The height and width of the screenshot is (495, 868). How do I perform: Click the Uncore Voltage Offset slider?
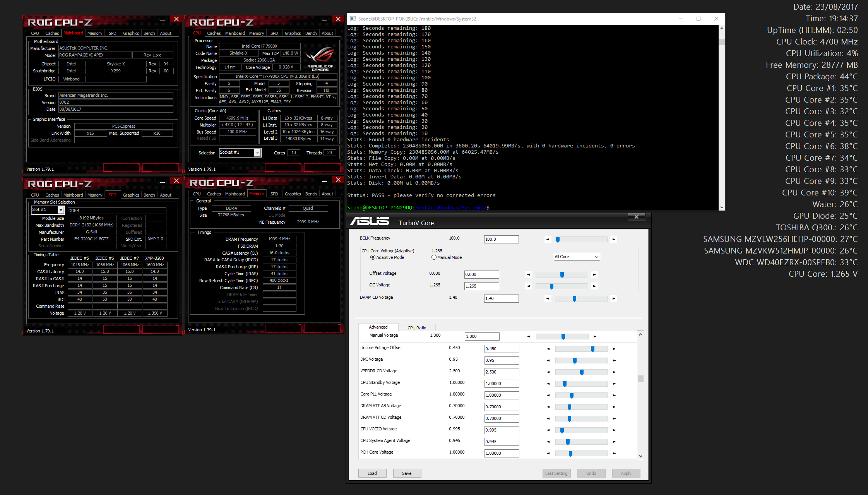coord(581,349)
